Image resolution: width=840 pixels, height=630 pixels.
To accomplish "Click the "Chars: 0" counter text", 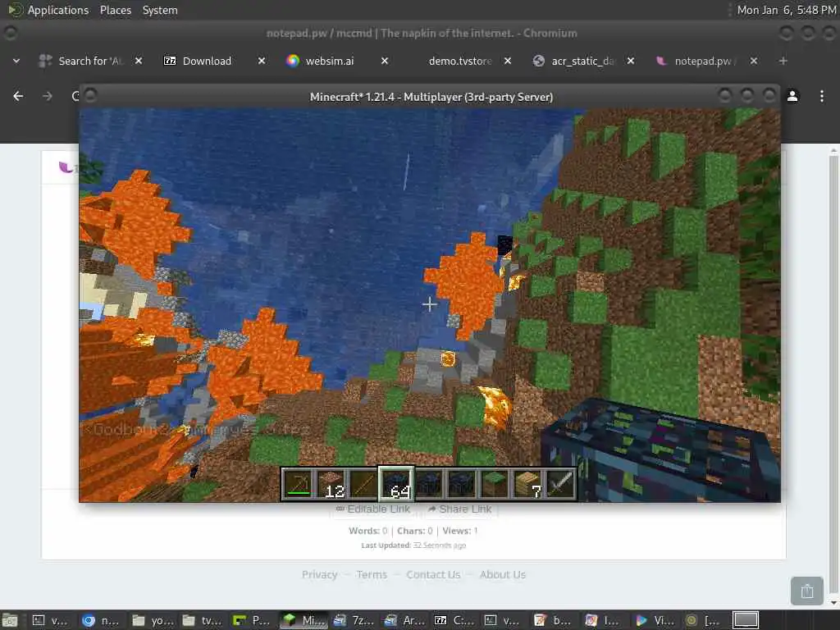I will (414, 531).
